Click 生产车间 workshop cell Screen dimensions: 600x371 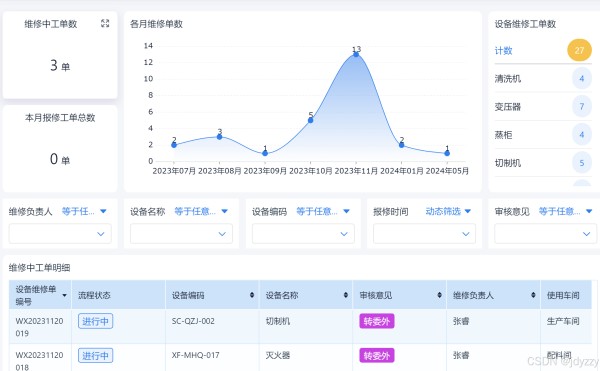(563, 321)
